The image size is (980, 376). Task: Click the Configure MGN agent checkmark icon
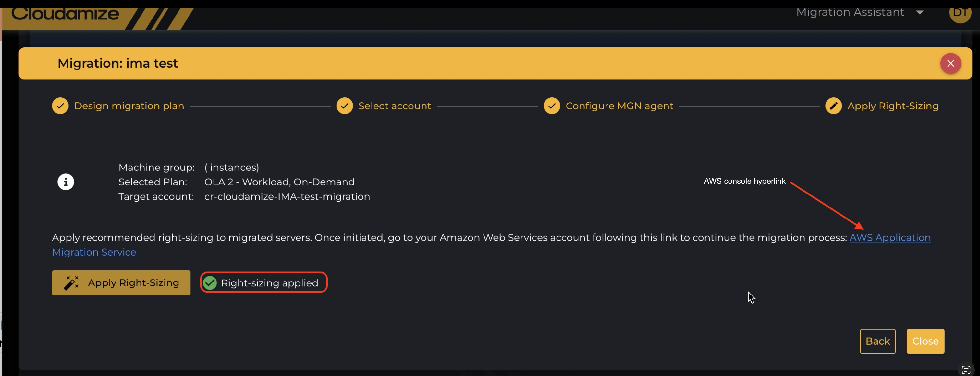pos(552,106)
